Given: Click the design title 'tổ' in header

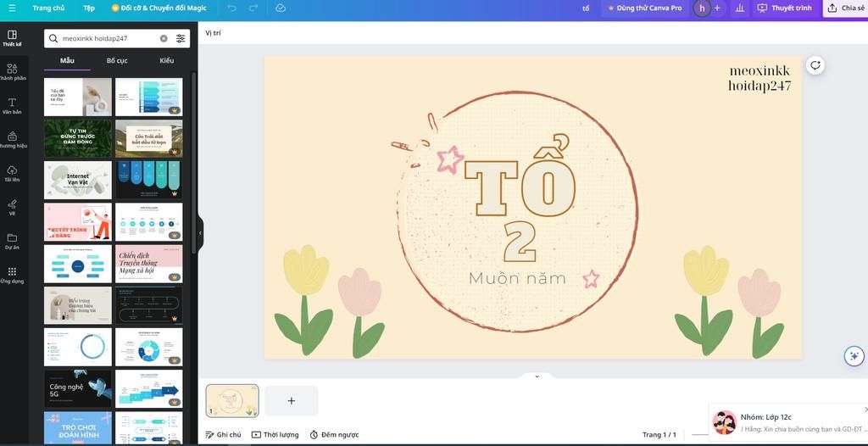Looking at the screenshot, I should [x=587, y=8].
